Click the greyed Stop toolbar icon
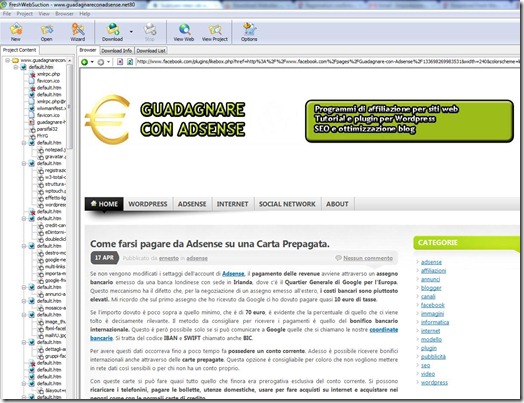524x403 pixels. point(150,32)
